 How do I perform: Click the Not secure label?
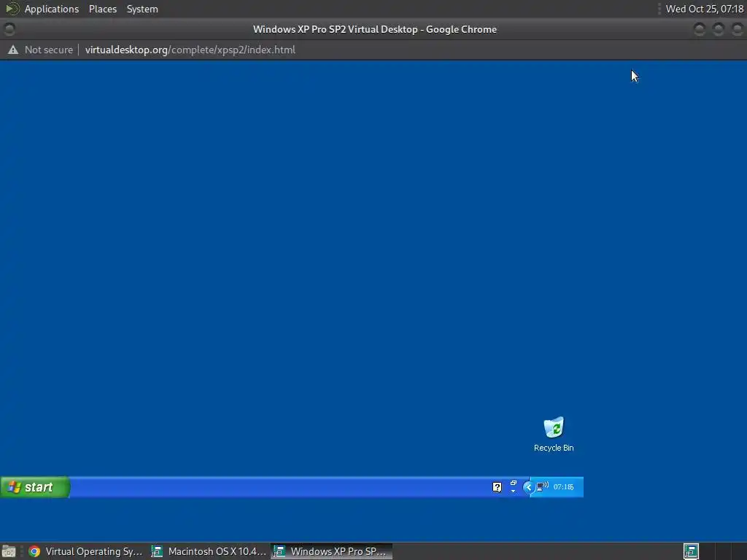[x=49, y=50]
